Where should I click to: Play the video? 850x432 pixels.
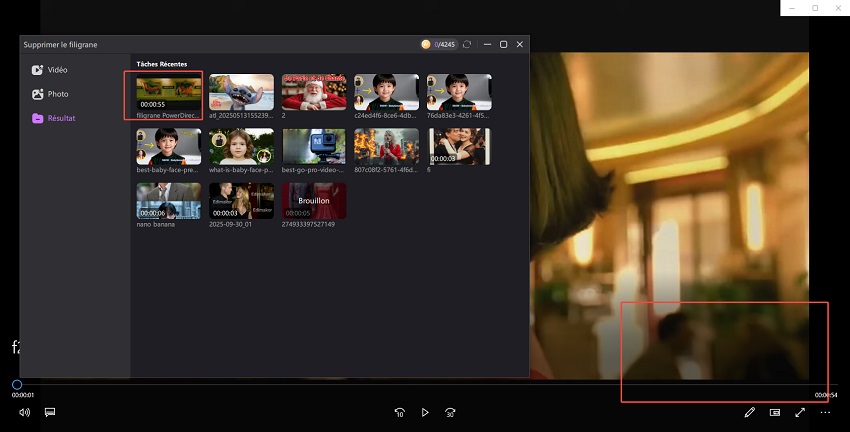(x=425, y=412)
